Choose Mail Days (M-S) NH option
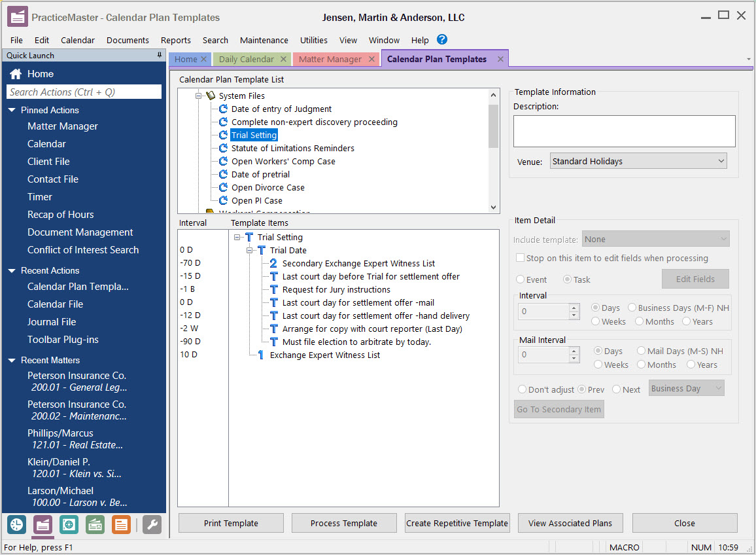The image size is (756, 555). point(642,351)
